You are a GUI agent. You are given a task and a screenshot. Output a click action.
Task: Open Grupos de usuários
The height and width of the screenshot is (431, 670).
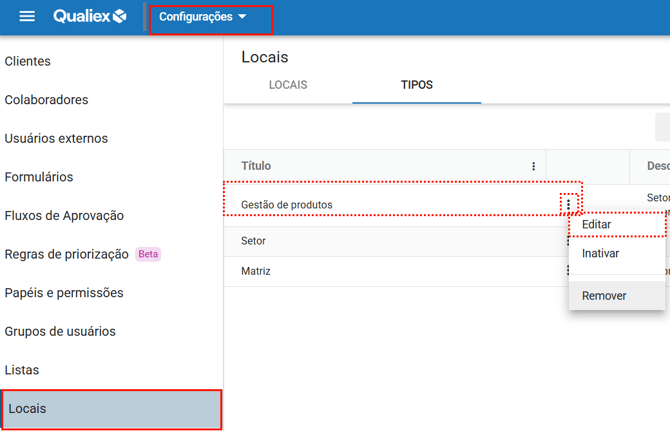[x=60, y=331]
